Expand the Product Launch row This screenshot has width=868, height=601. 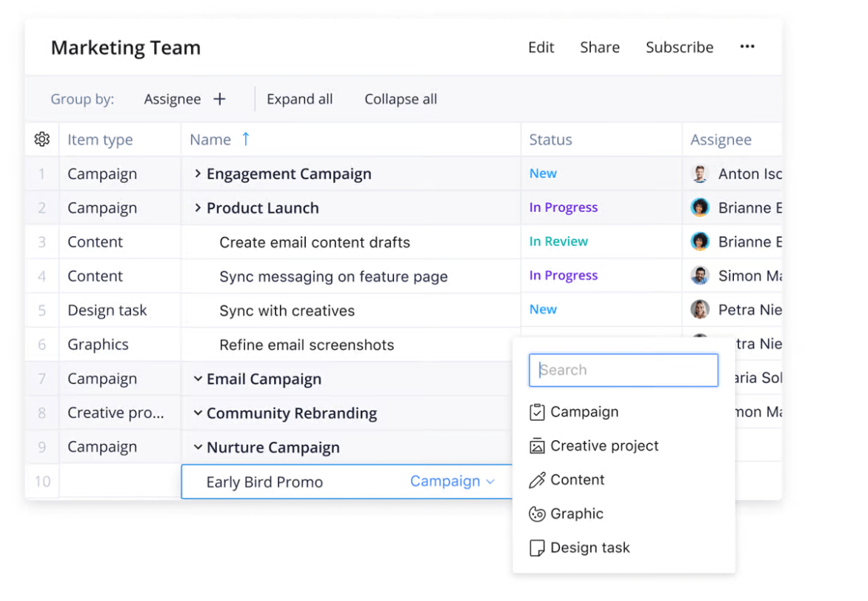(198, 208)
